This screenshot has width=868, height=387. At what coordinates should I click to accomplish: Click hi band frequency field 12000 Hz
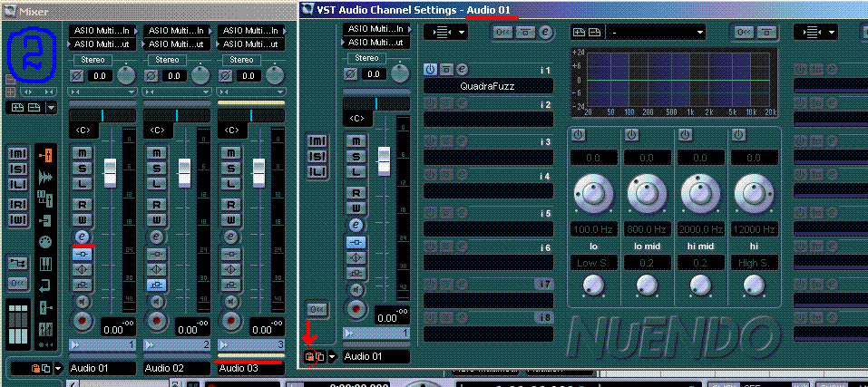click(754, 228)
